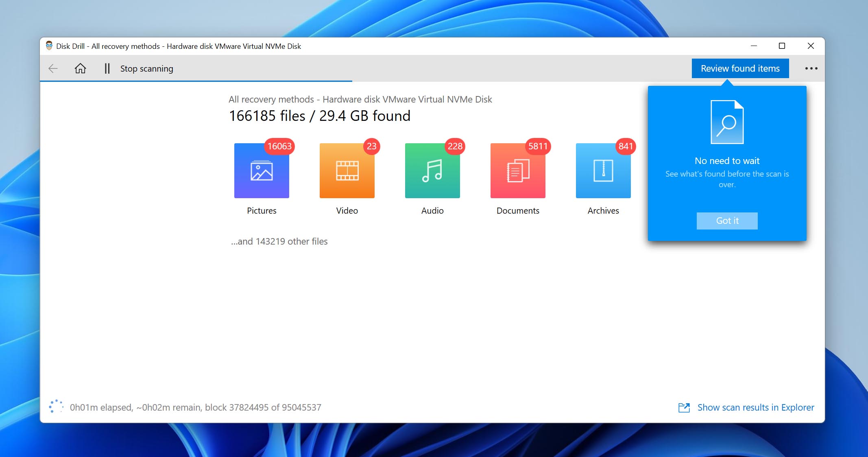
Task: Click '166185 files / 29.4 GB found' heading
Action: pos(320,116)
